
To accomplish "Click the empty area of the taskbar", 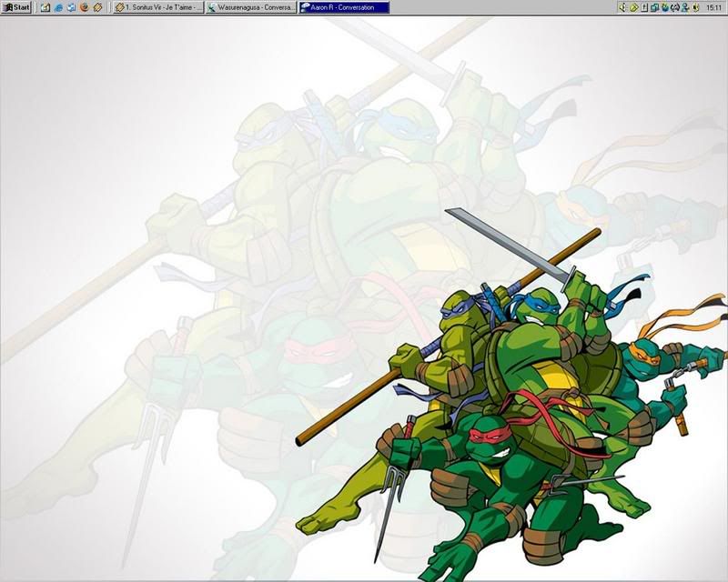I will point(500,7).
